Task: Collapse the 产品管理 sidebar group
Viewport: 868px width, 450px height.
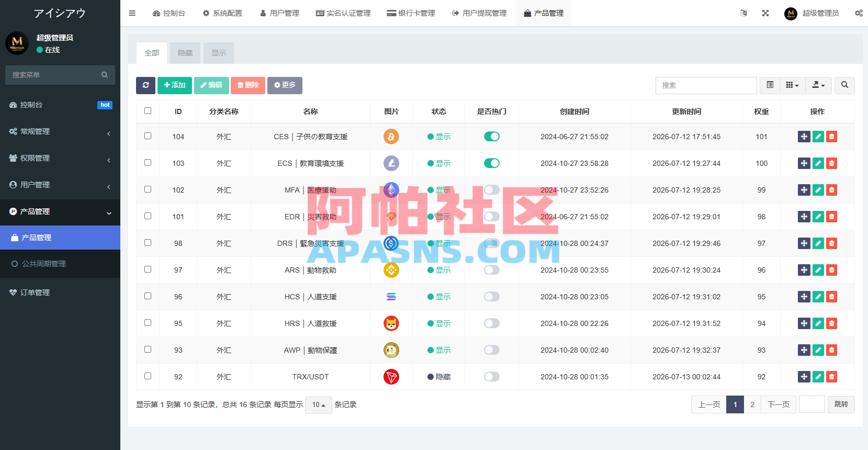Action: pos(60,211)
